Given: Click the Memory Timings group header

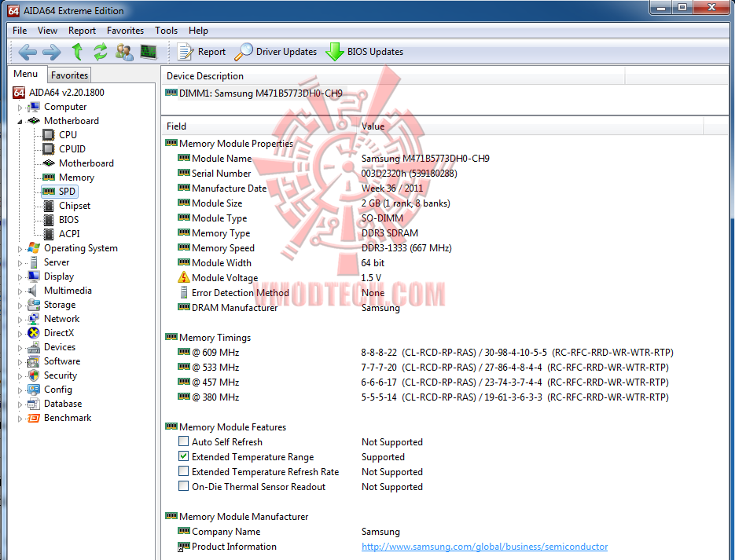Looking at the screenshot, I should [x=208, y=337].
